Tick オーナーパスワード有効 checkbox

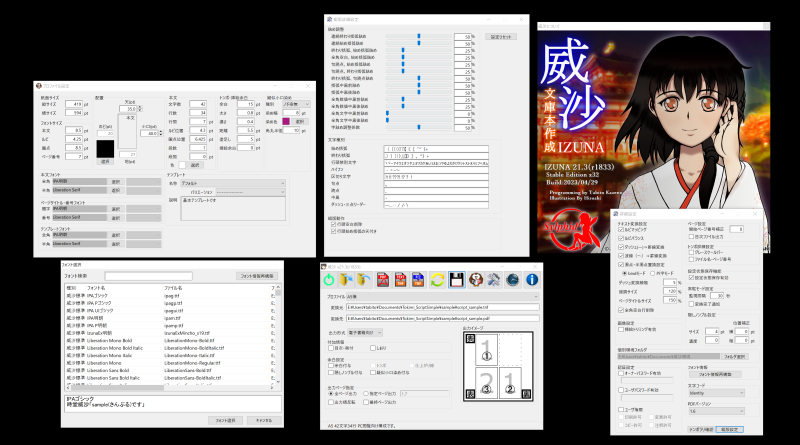click(x=621, y=373)
